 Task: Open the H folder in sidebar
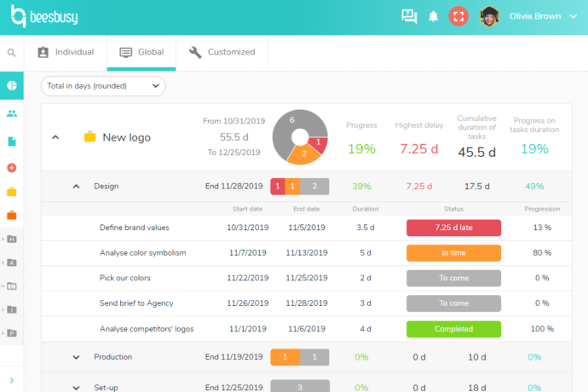tap(12, 239)
